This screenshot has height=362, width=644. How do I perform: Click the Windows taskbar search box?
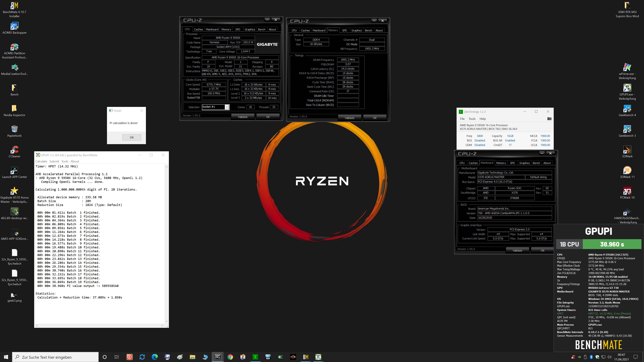pyautogui.click(x=55, y=357)
